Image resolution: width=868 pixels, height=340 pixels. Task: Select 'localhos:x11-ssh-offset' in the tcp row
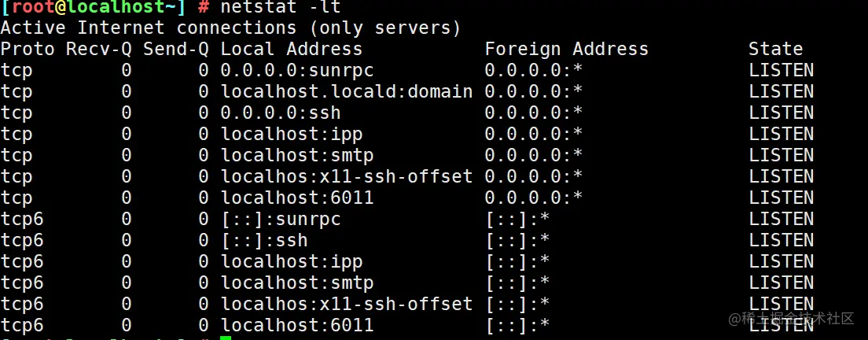tap(347, 176)
